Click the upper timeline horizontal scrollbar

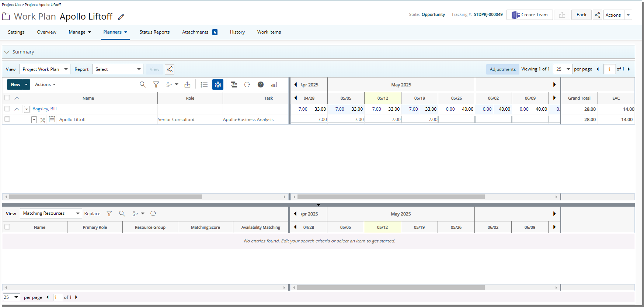click(x=391, y=197)
